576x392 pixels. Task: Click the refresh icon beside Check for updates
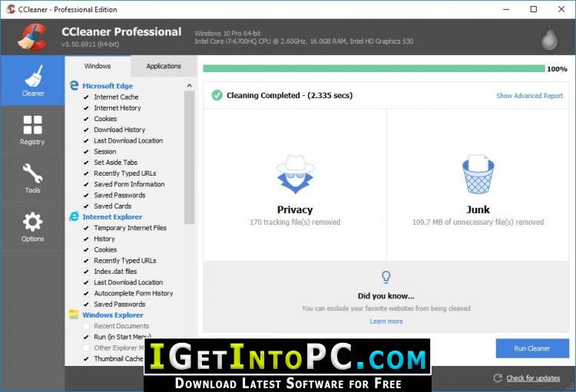click(498, 378)
